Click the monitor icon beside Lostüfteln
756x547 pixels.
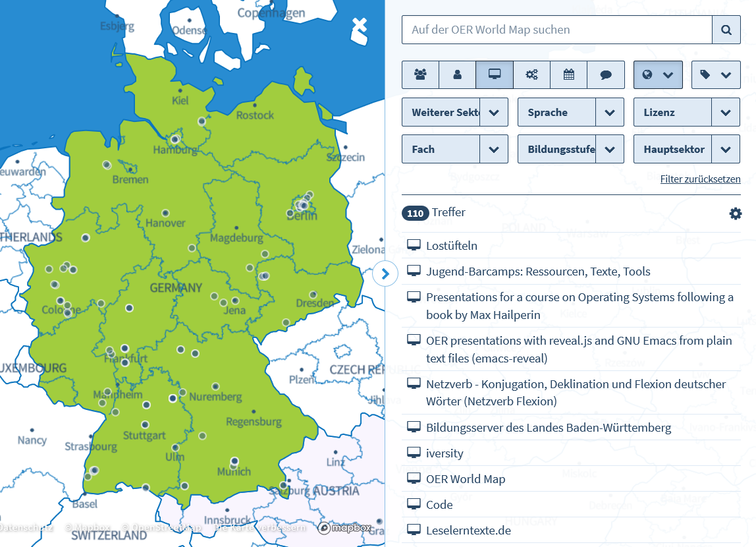[x=414, y=245]
